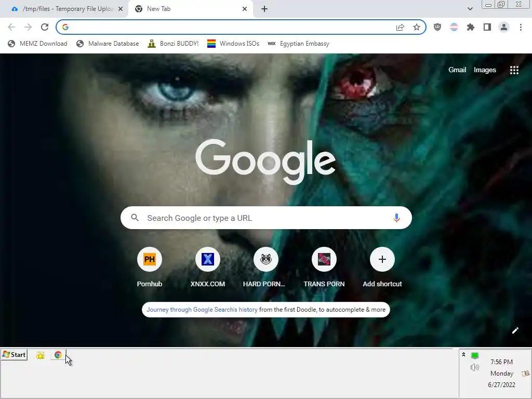Click the Gmail link
The width and height of the screenshot is (532, 399).
[457, 70]
